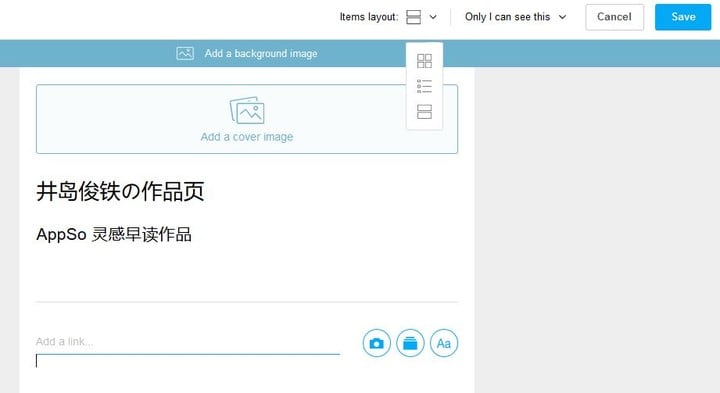Viewport: 720px width, 393px height.
Task: Choose the list layout option
Action: [x=424, y=86]
